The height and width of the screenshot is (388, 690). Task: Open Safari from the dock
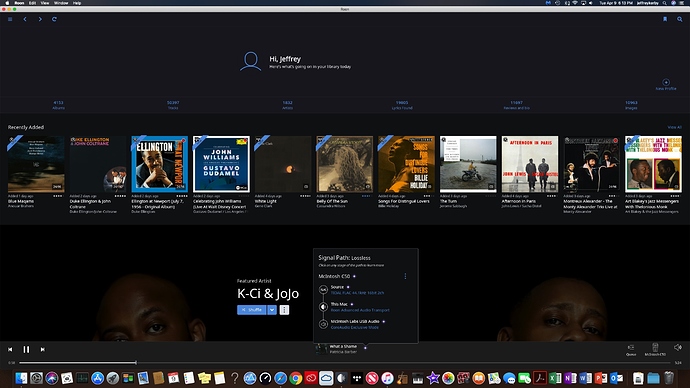[x=280, y=378]
